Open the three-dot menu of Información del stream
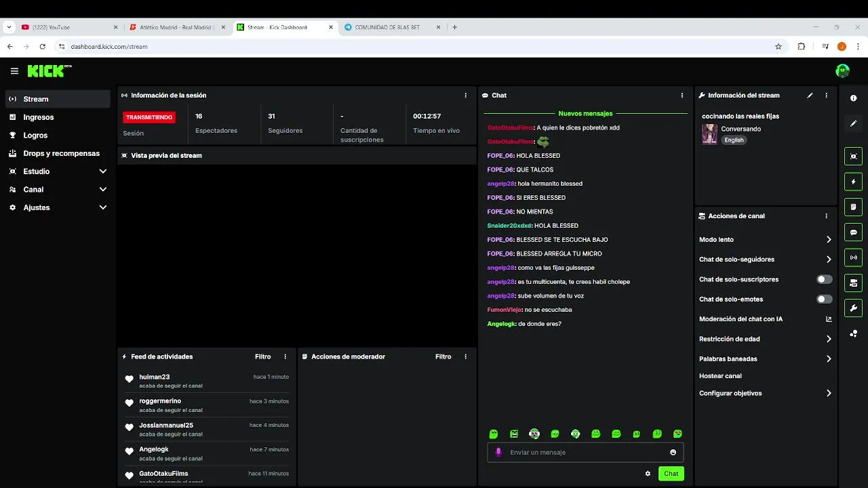 [826, 96]
